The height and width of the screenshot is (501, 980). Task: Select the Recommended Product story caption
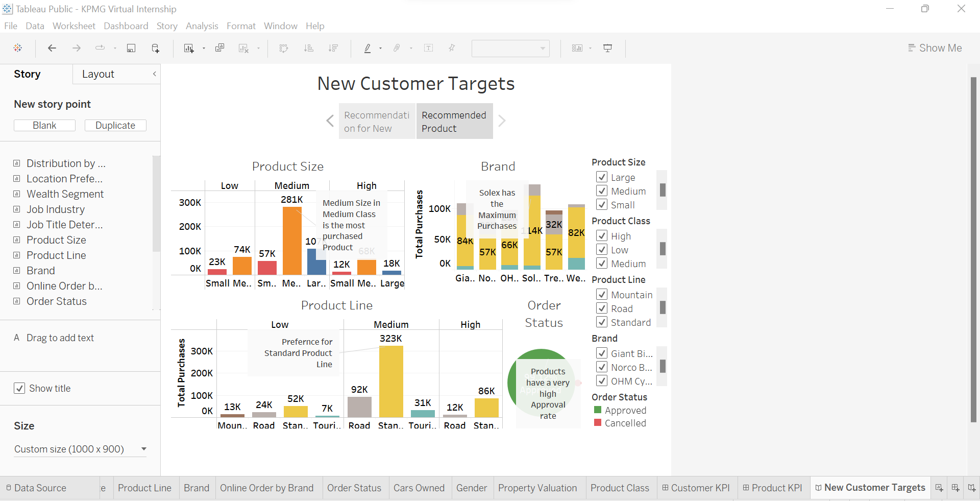454,122
